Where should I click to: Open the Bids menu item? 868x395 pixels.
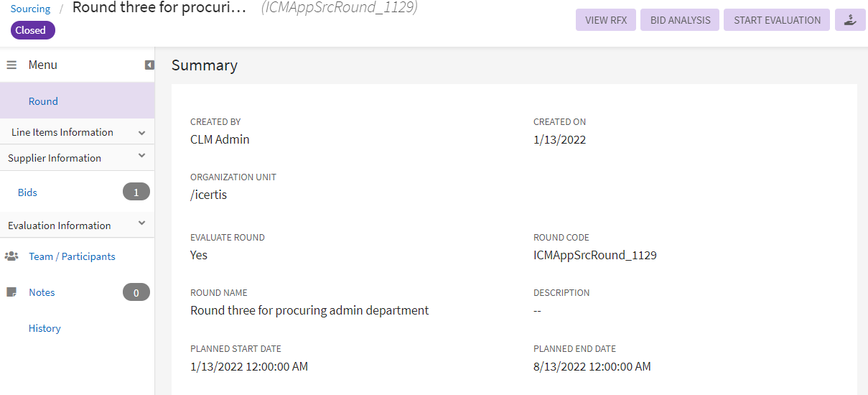tap(27, 192)
